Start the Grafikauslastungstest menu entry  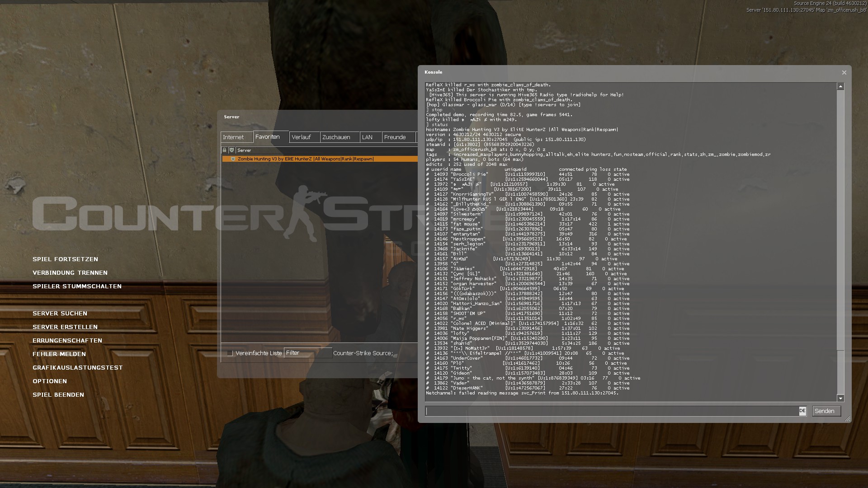click(x=78, y=368)
